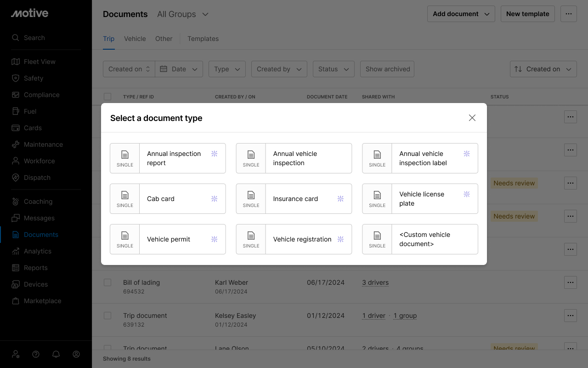Open the All Groups selector

tap(183, 14)
